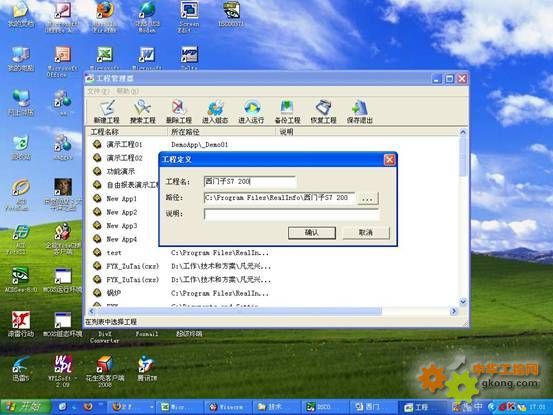
Task: Click Firefox icon in quick launch bar
Action: 88,407
